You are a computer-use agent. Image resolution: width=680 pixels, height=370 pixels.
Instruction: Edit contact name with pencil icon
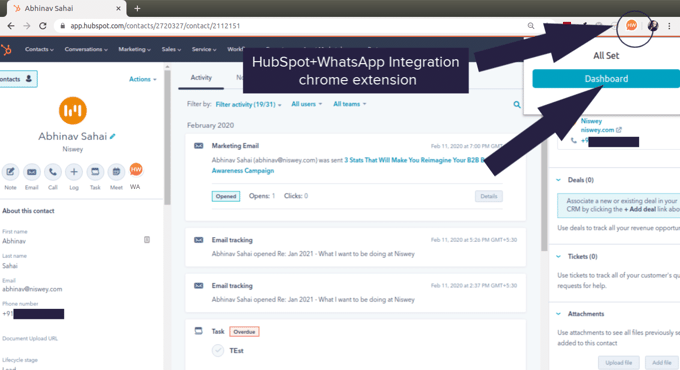tap(113, 136)
